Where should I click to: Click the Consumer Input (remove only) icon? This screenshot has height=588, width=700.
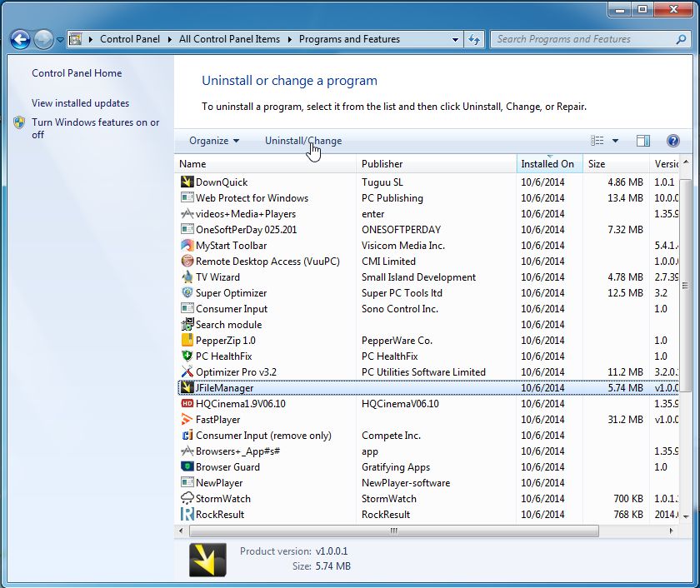pyautogui.click(x=187, y=435)
